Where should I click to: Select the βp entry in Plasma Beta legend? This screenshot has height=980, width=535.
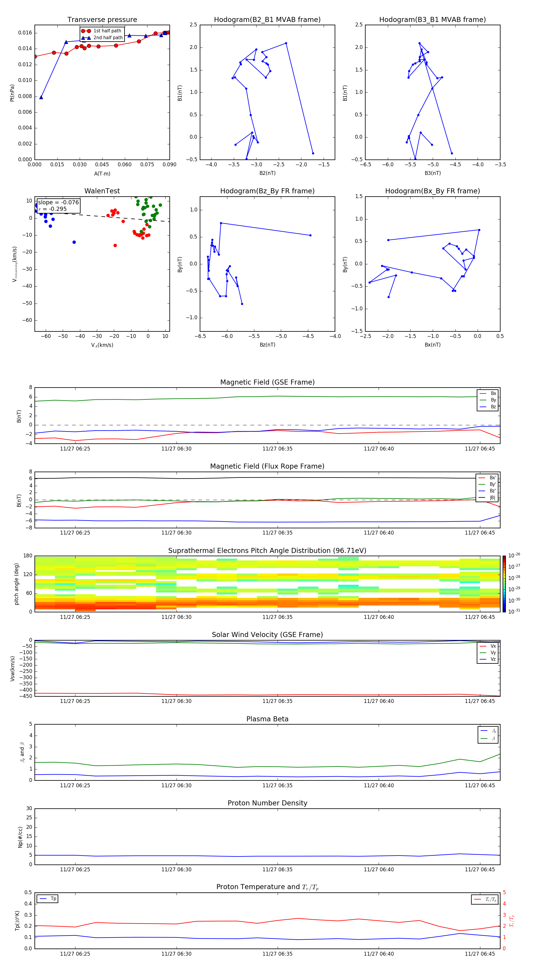pyautogui.click(x=488, y=731)
